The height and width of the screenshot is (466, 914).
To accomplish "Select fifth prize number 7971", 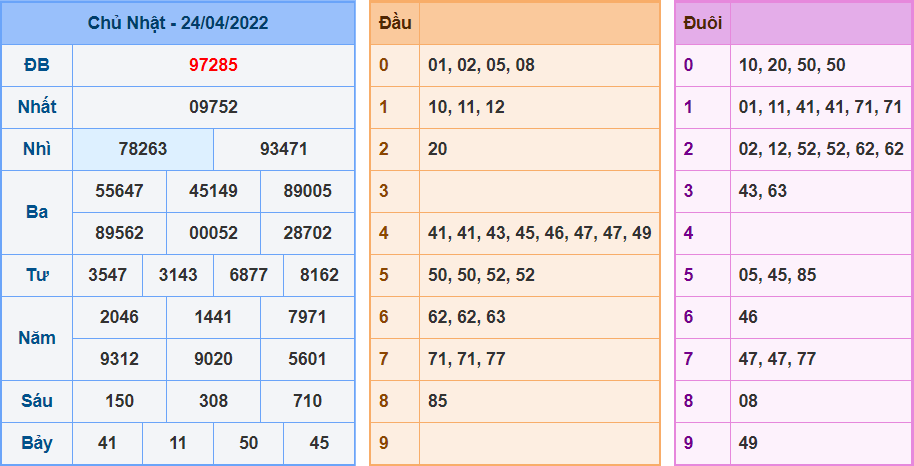I will click(x=307, y=317).
